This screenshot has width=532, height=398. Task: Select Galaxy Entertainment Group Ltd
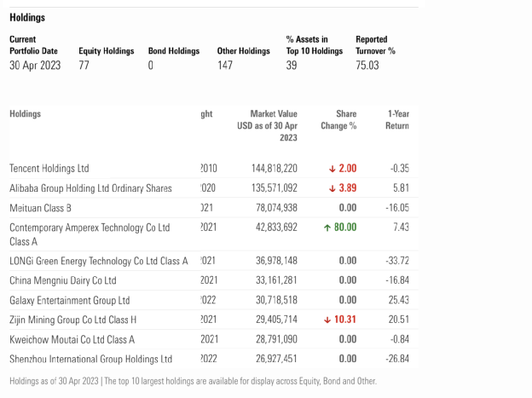tap(69, 300)
